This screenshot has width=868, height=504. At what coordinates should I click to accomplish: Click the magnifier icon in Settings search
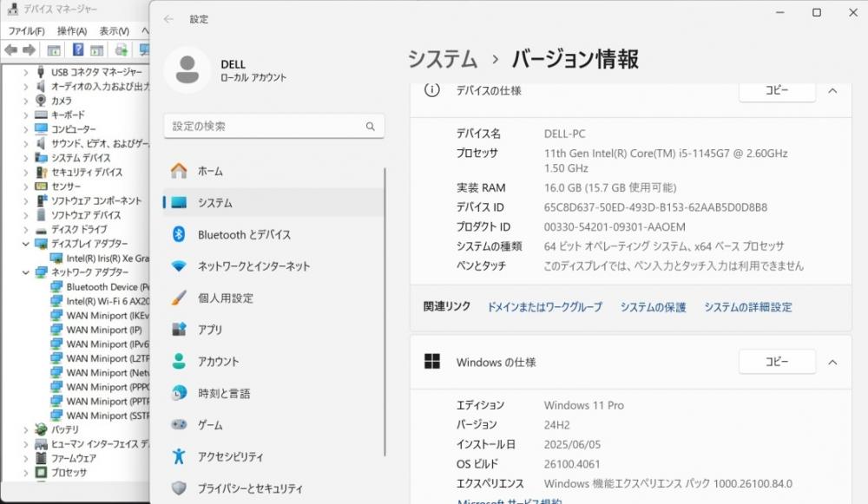[x=371, y=126]
